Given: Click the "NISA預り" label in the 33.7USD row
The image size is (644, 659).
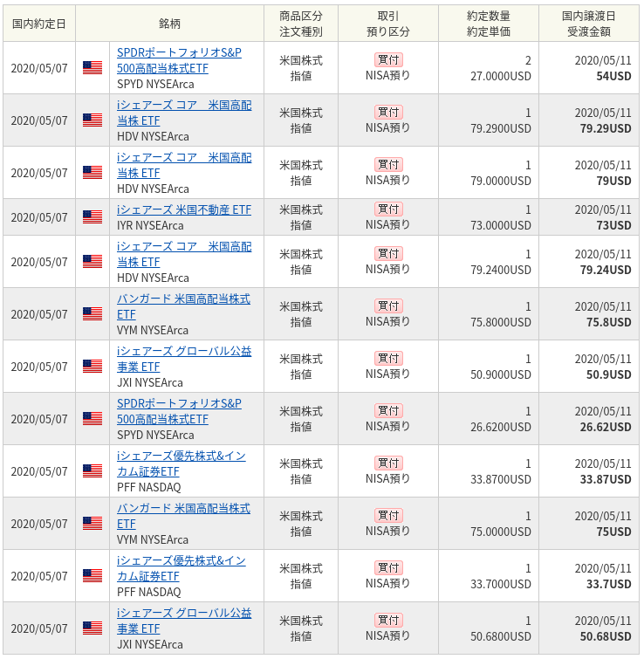Looking at the screenshot, I should (387, 583).
